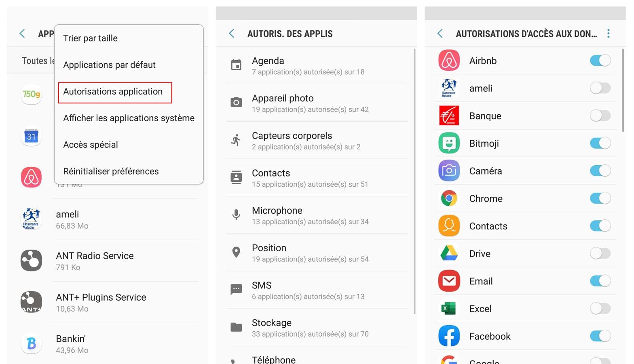634x364 pixels.
Task: Select Autorisations application
Action: coord(115,93)
